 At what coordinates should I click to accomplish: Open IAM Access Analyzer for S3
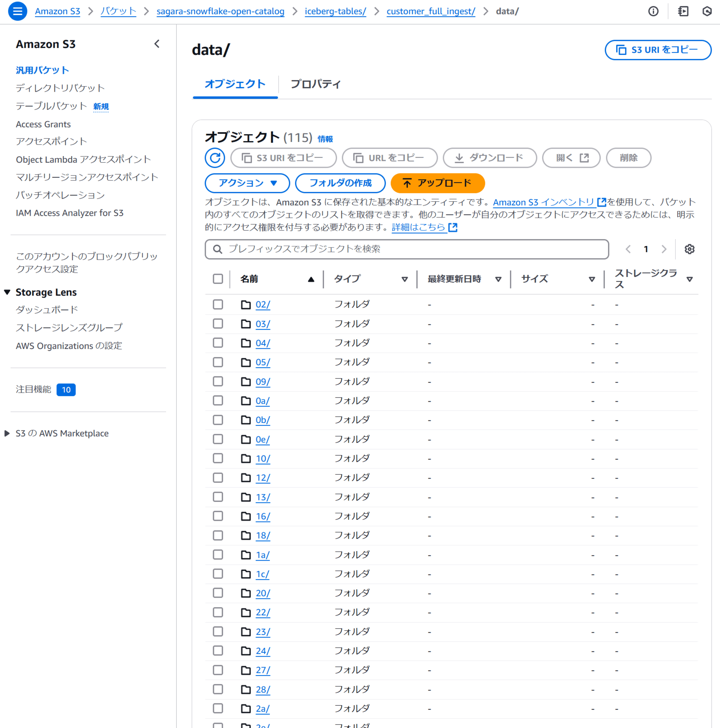tap(70, 213)
